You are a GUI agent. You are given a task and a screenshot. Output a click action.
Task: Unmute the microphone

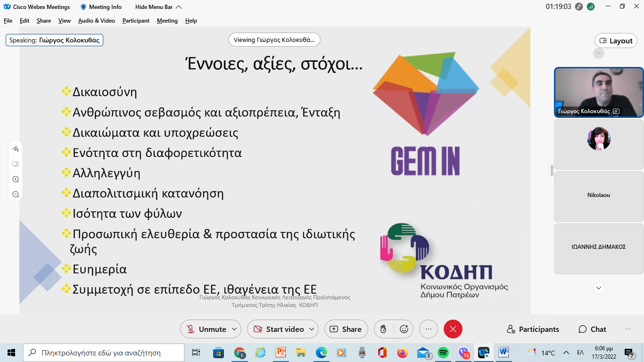click(x=206, y=329)
